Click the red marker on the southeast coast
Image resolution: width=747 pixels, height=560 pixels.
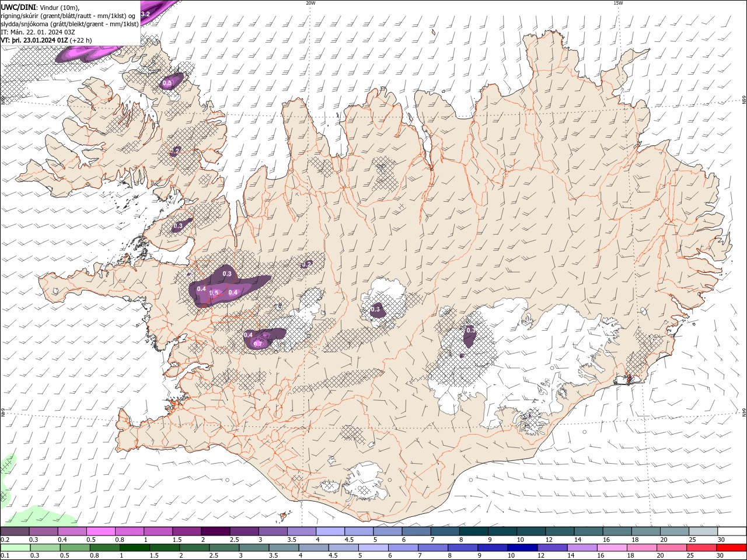point(629,379)
